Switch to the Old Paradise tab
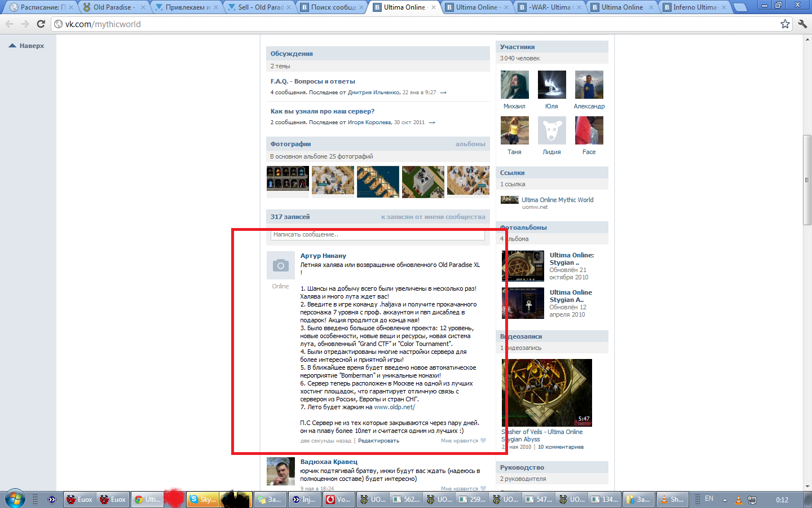Image resolution: width=812 pixels, height=508 pixels. click(x=113, y=7)
